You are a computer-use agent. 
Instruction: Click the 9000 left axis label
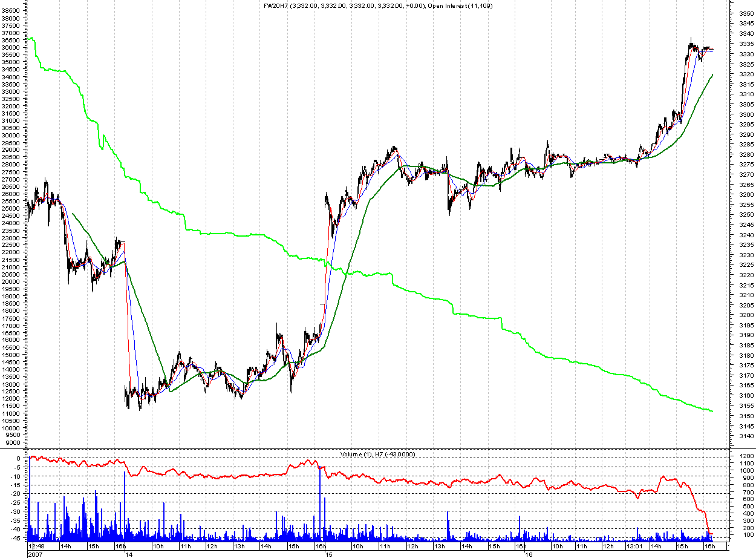(13, 442)
